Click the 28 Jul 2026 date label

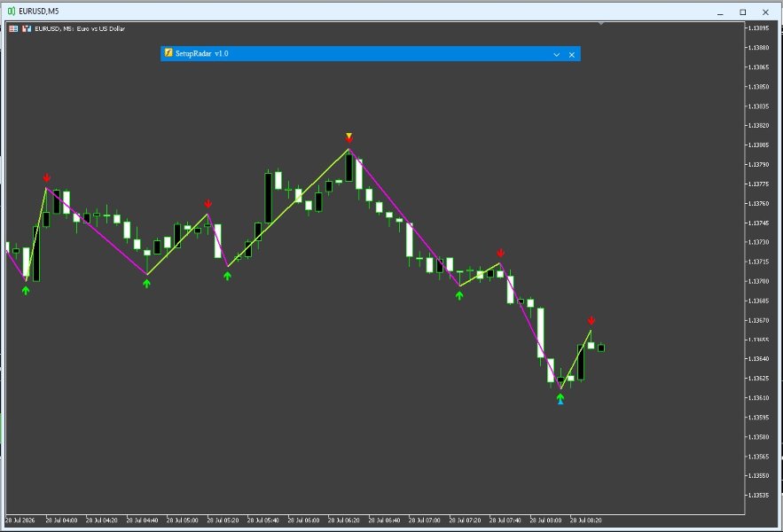pos(20,520)
